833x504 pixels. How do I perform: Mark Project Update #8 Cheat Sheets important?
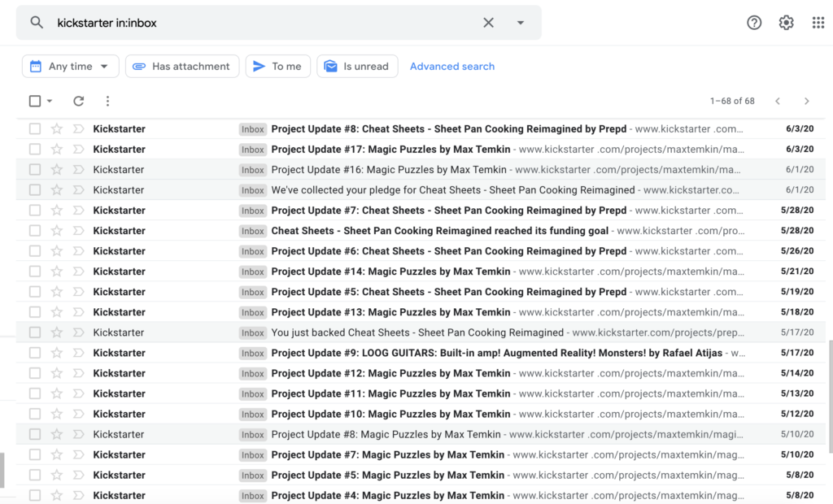click(79, 128)
